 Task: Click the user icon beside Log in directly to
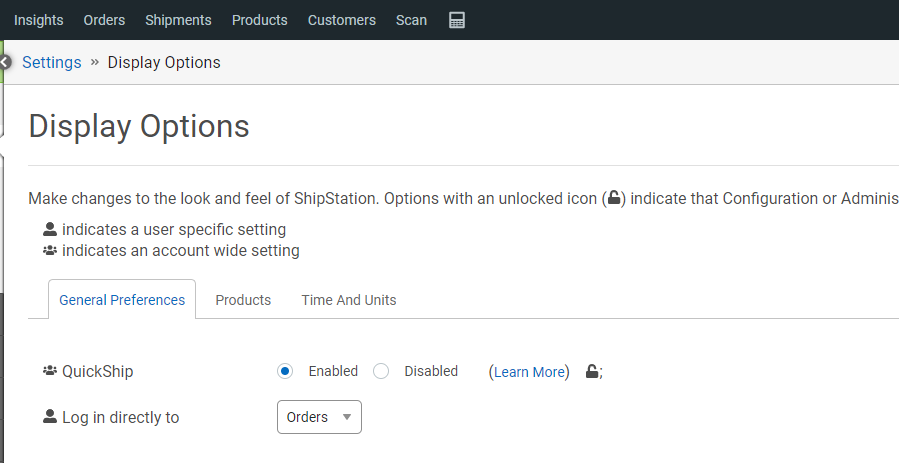click(50, 417)
